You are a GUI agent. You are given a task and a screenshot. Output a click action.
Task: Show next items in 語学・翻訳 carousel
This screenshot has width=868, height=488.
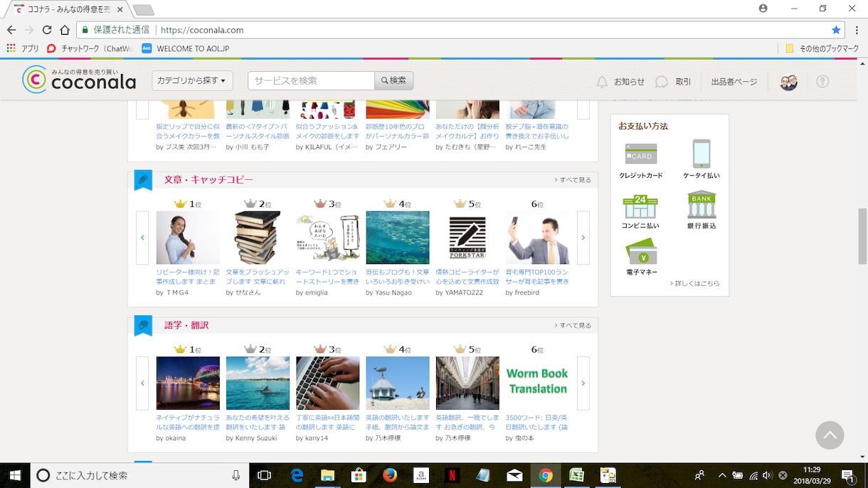click(x=583, y=383)
